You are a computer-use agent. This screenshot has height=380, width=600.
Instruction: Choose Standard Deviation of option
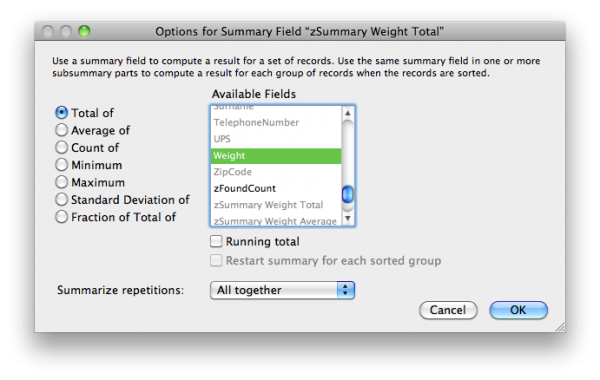(x=61, y=199)
